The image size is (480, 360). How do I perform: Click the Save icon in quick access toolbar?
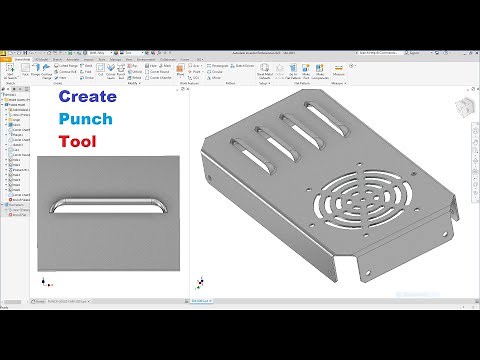coord(25,53)
